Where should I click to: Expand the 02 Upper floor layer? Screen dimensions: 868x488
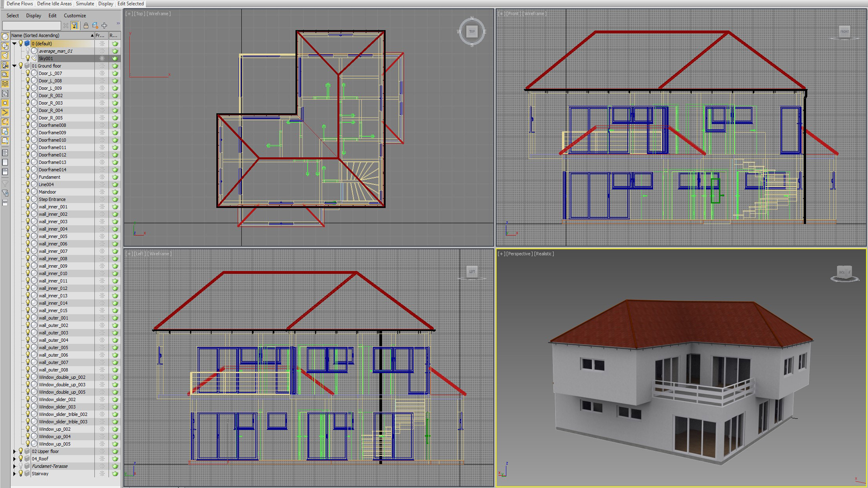pos(14,451)
